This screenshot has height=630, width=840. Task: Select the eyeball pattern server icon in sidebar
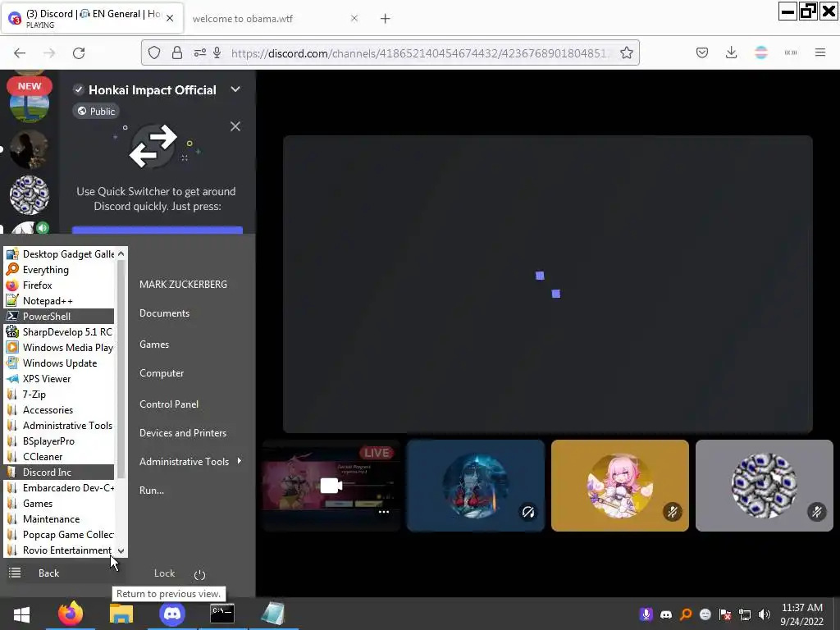pyautogui.click(x=29, y=195)
